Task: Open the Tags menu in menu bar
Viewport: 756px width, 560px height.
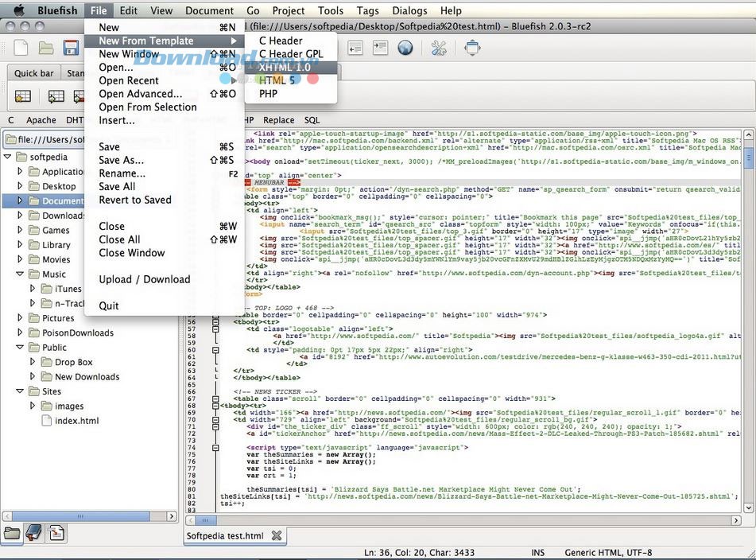Action: tap(367, 10)
